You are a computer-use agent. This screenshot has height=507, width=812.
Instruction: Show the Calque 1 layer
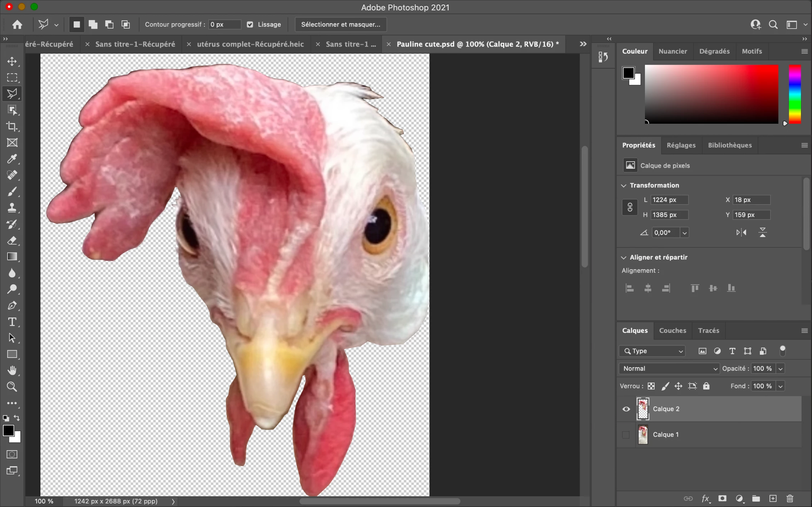tap(626, 435)
